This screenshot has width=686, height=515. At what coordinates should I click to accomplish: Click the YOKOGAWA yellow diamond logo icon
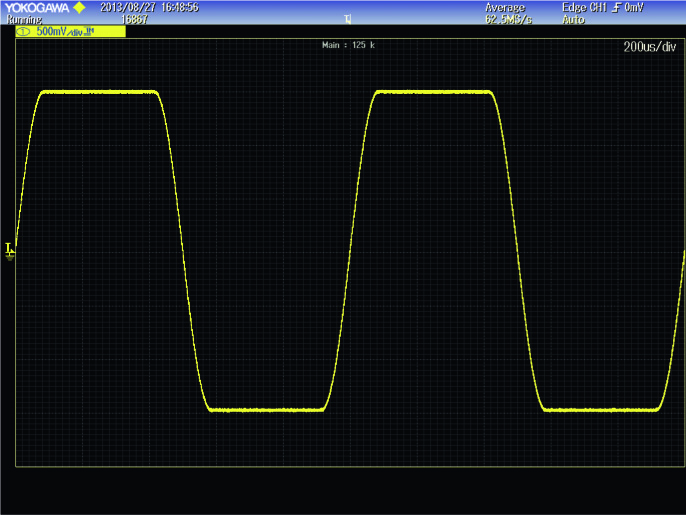click(x=79, y=7)
